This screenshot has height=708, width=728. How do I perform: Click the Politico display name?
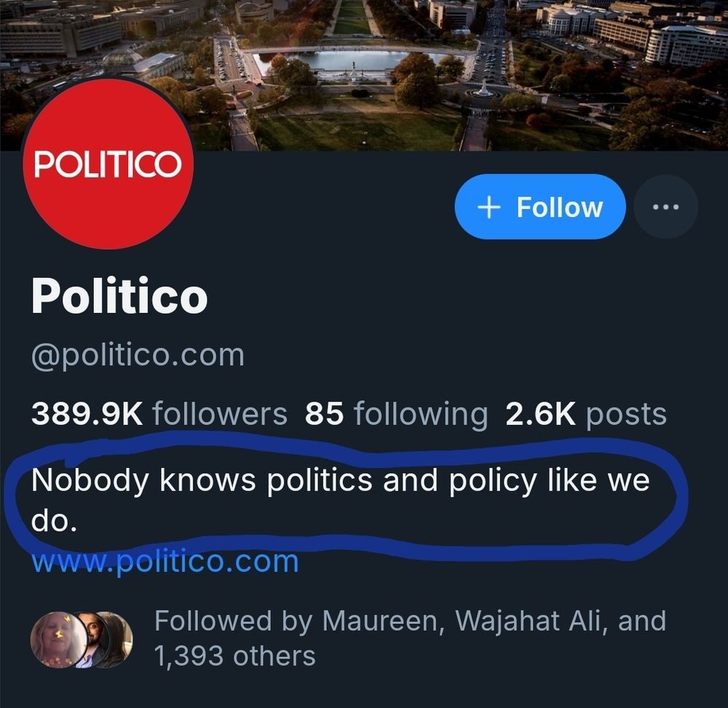coord(120,296)
